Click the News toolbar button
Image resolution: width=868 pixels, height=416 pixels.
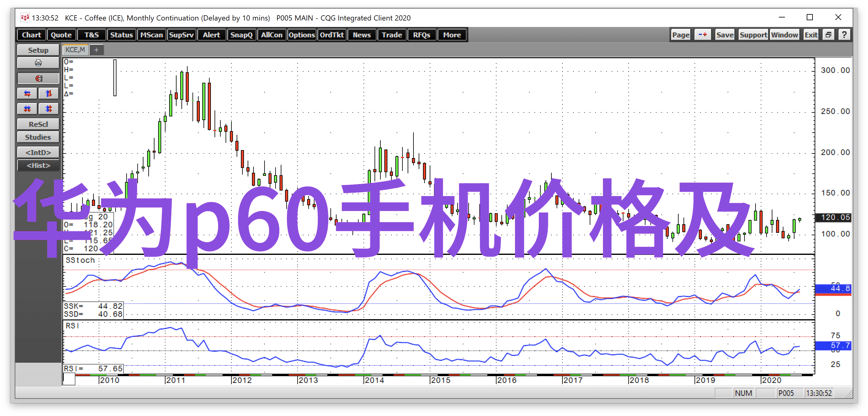tap(362, 35)
